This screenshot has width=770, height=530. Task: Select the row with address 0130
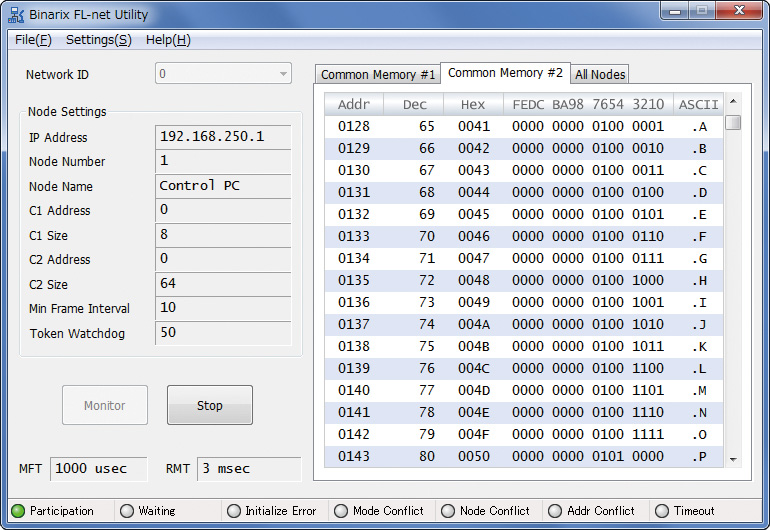click(x=523, y=170)
